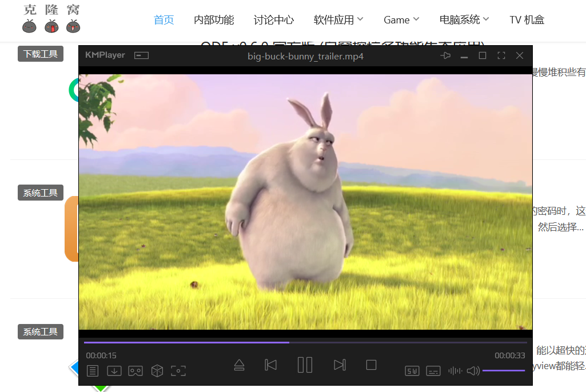This screenshot has height=392, width=586.
Task: Mute the volume speaker icon
Action: point(473,371)
